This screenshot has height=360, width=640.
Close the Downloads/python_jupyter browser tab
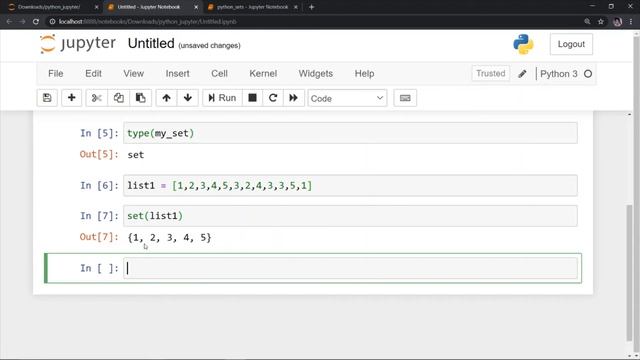[96, 7]
